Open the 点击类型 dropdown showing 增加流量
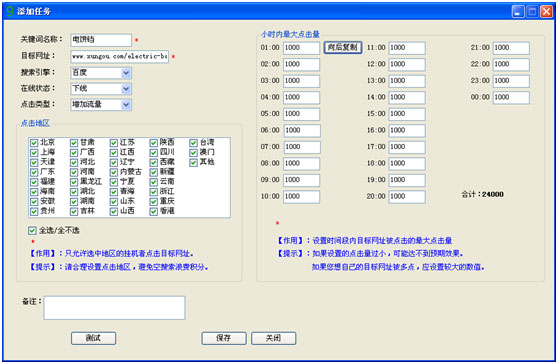558x364 pixels. click(101, 105)
